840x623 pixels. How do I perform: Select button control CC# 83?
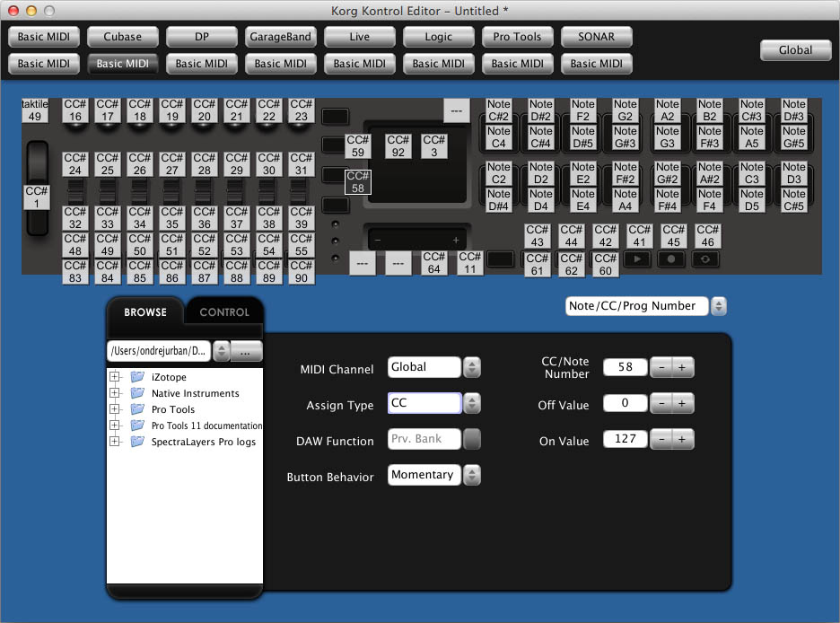pyautogui.click(x=75, y=272)
